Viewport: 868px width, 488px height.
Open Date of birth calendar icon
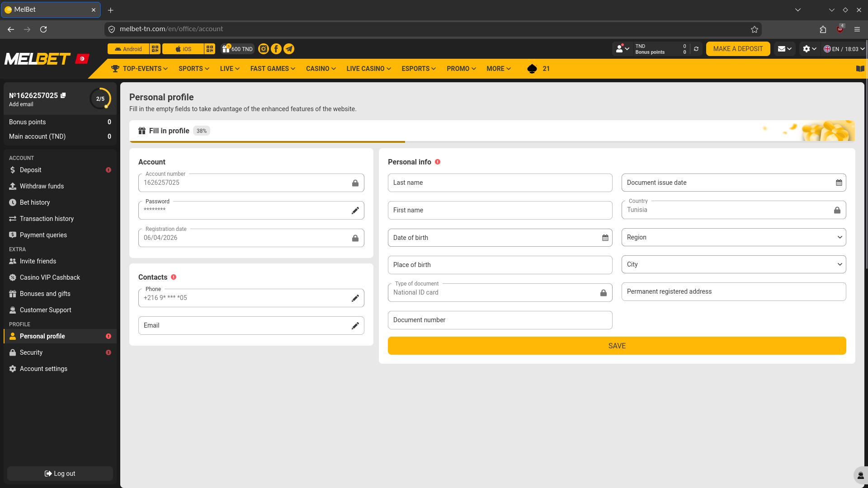point(605,238)
